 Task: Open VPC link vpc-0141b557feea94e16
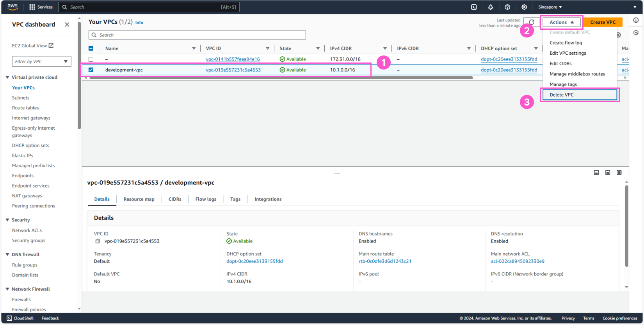coord(233,59)
